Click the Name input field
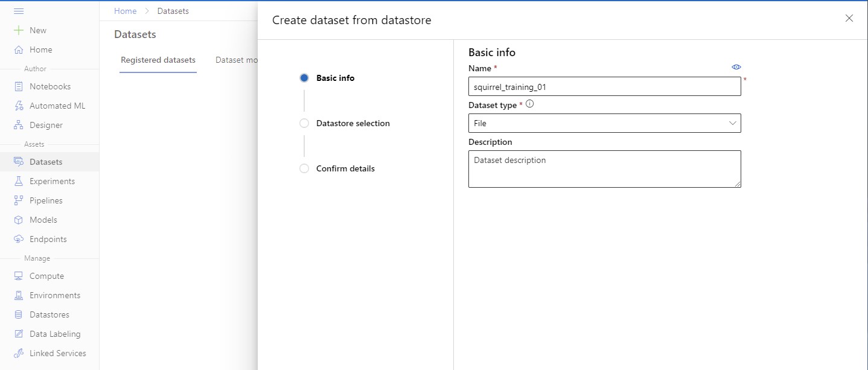Viewport: 868px width, 370px height. click(604, 86)
